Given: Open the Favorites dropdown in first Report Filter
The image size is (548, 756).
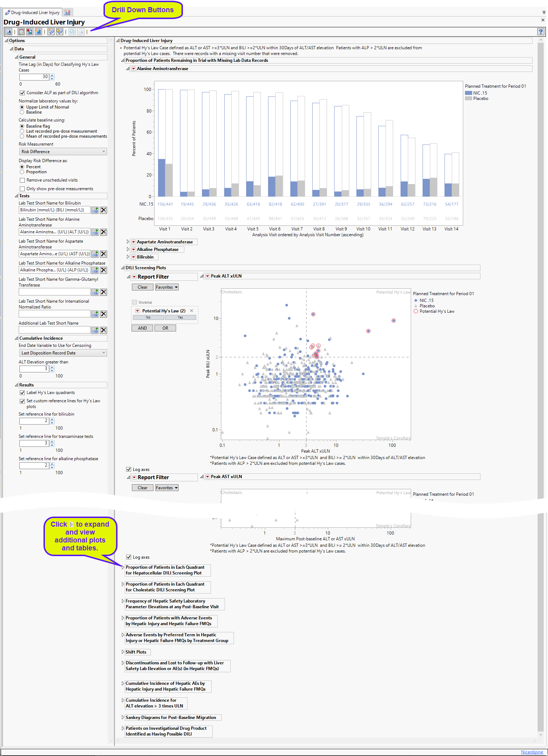Looking at the screenshot, I should click(167, 287).
